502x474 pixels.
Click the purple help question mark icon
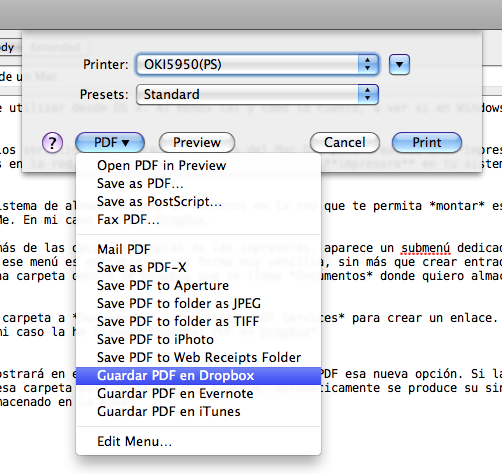[x=52, y=143]
